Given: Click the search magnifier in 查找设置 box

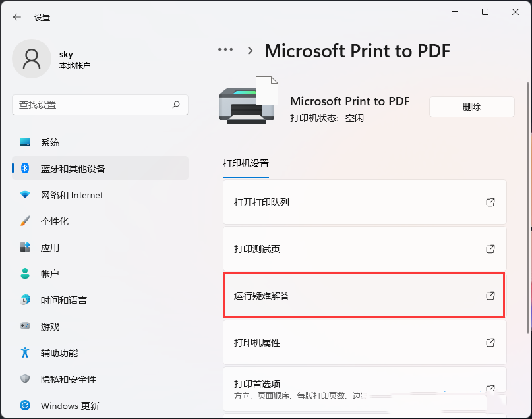Looking at the screenshot, I should 177,105.
